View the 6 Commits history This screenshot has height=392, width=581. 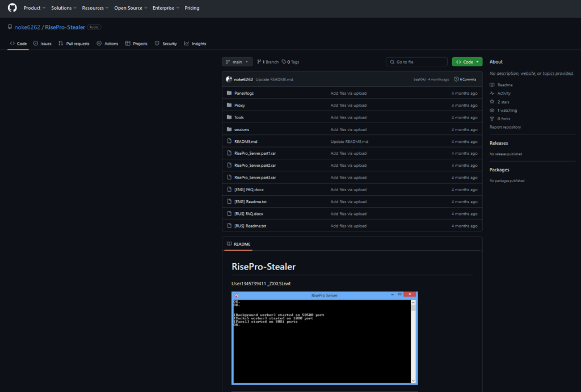pos(465,79)
